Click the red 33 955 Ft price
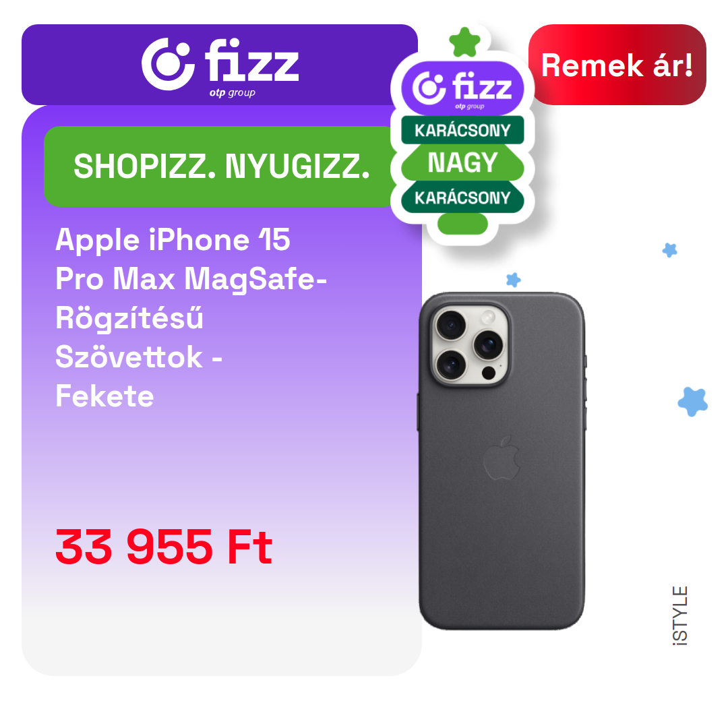This screenshot has height=728, width=728. pos(164,547)
